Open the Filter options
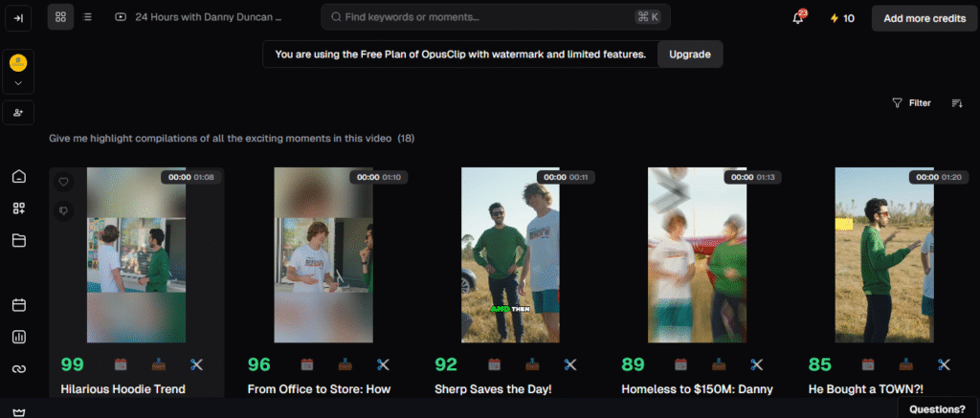The width and height of the screenshot is (980, 418). [x=911, y=103]
